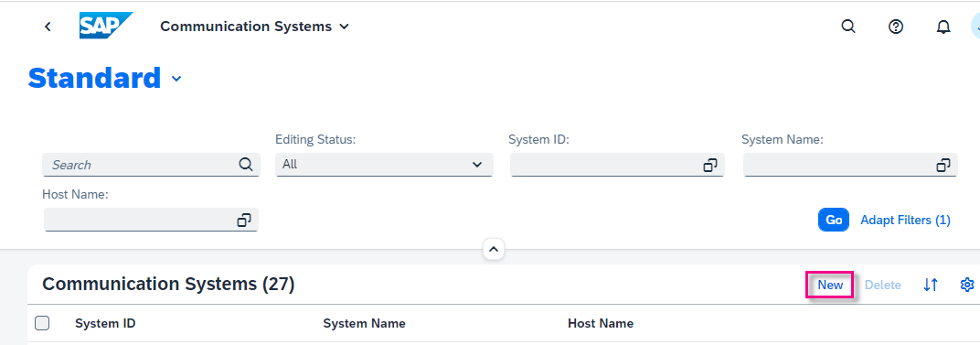Viewport: 980px width, 345px height.
Task: Tick the select-all checkbox
Action: point(42,323)
